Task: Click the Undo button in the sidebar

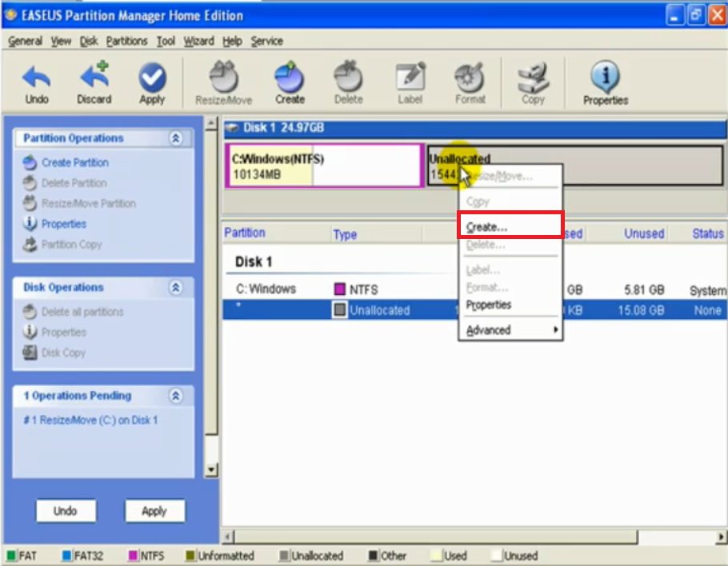Action: coord(66,511)
